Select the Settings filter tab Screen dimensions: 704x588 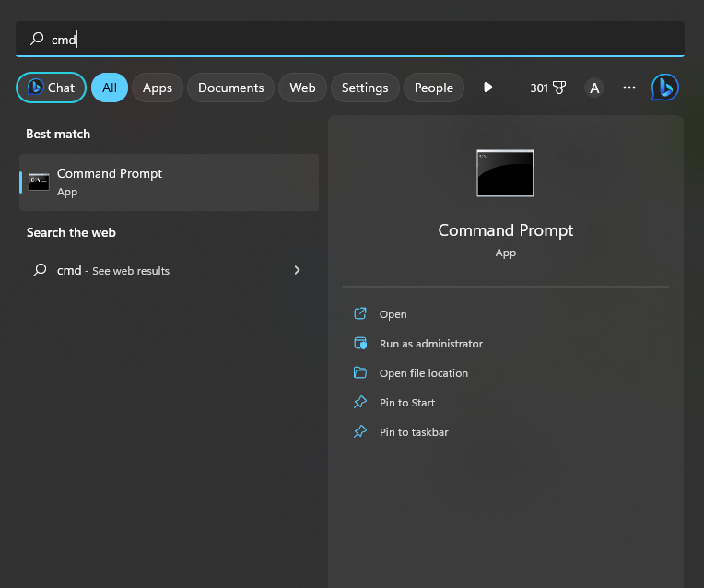pyautogui.click(x=365, y=88)
